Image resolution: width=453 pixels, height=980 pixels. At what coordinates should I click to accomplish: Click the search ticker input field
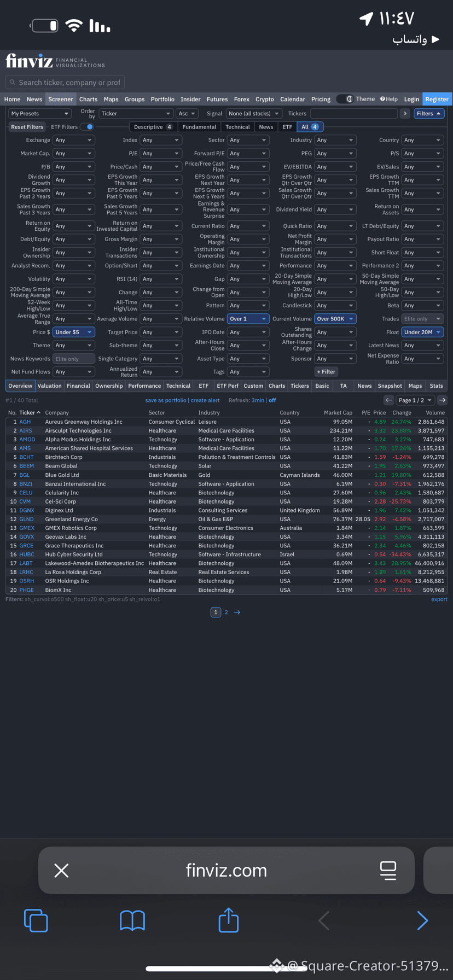pos(65,83)
